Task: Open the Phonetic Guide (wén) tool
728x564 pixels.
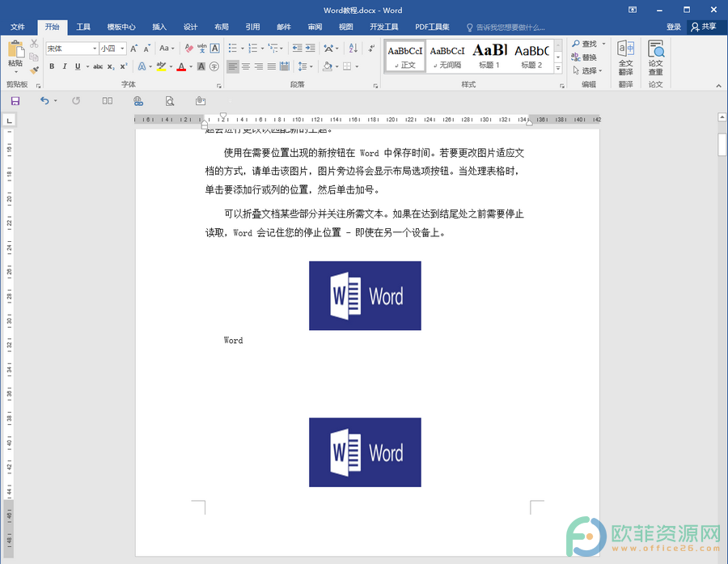Action: coord(201,49)
